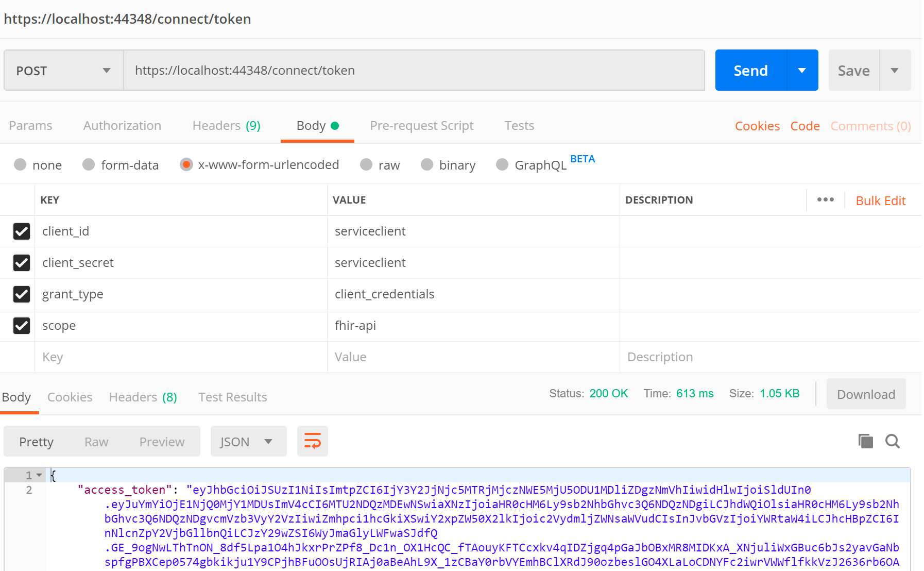Open the params more-actions ellipsis menu

pos(825,199)
